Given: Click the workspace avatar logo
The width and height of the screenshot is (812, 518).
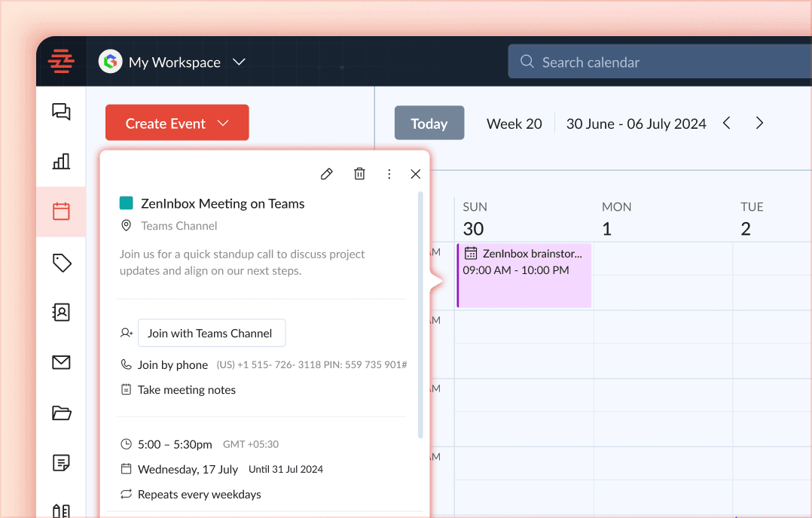Looking at the screenshot, I should pyautogui.click(x=110, y=62).
